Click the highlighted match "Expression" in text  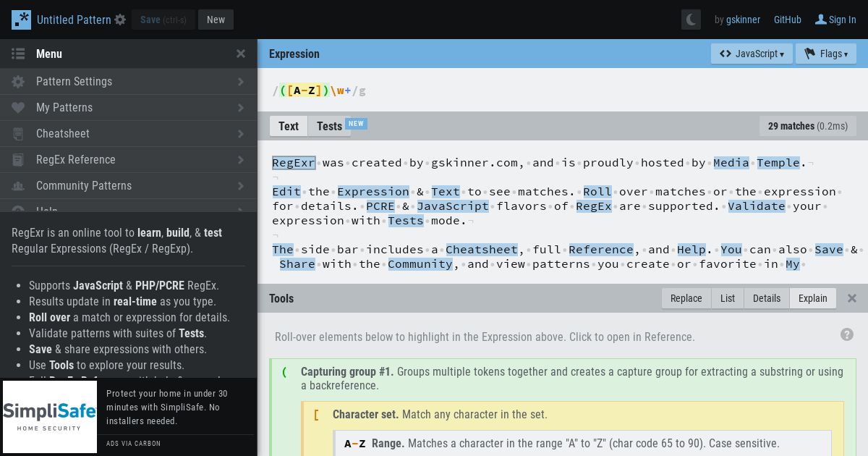(373, 192)
